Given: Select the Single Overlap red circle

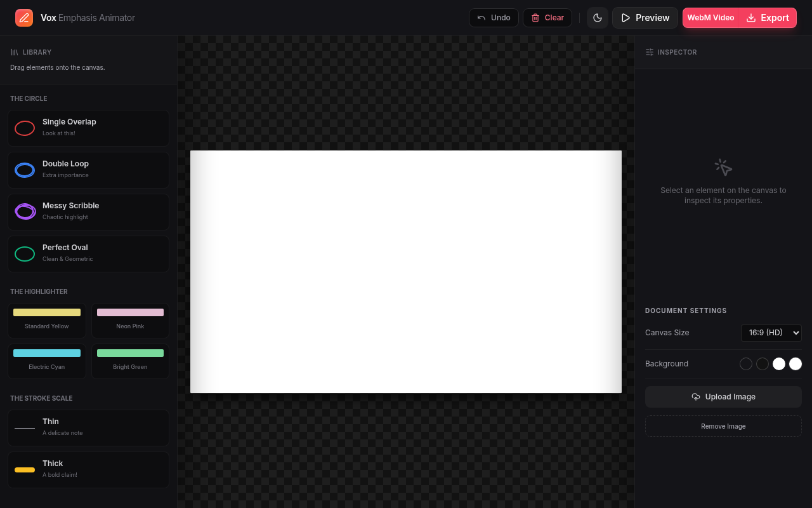Looking at the screenshot, I should pos(88,128).
